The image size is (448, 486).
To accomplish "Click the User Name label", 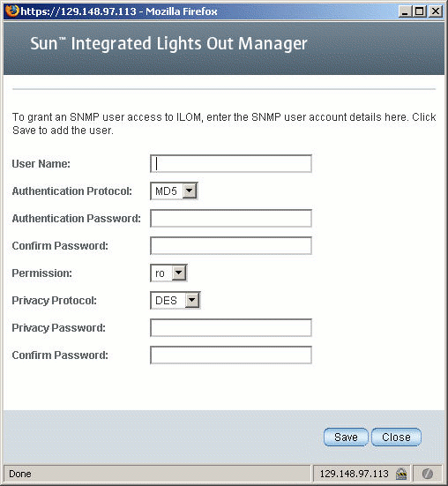I will [x=41, y=164].
